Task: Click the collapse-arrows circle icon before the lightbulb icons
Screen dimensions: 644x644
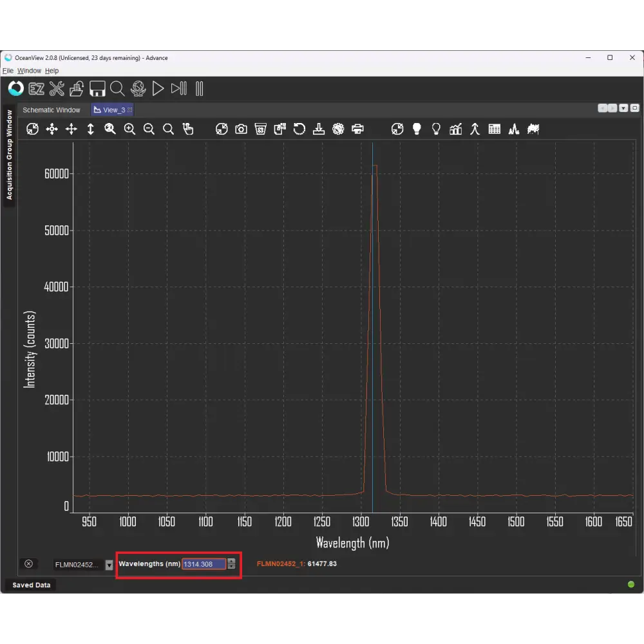Action: pos(397,129)
